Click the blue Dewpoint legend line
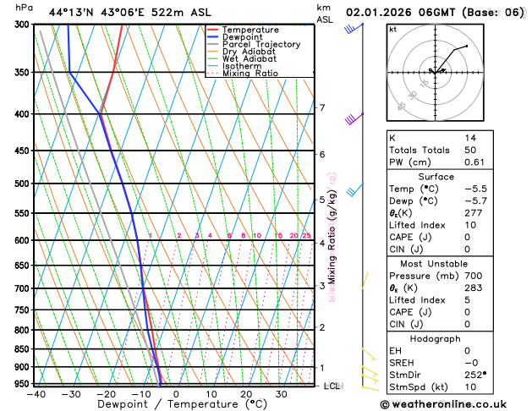The image size is (532, 411). [x=213, y=37]
